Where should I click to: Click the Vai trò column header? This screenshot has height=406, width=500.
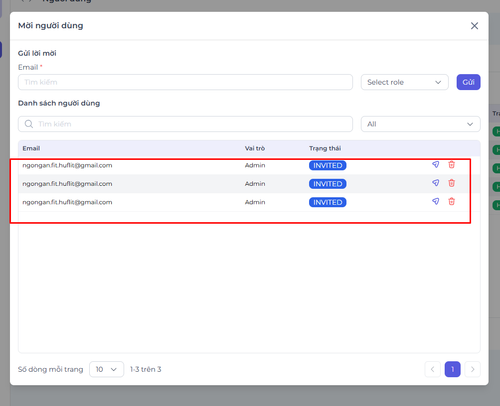(255, 148)
